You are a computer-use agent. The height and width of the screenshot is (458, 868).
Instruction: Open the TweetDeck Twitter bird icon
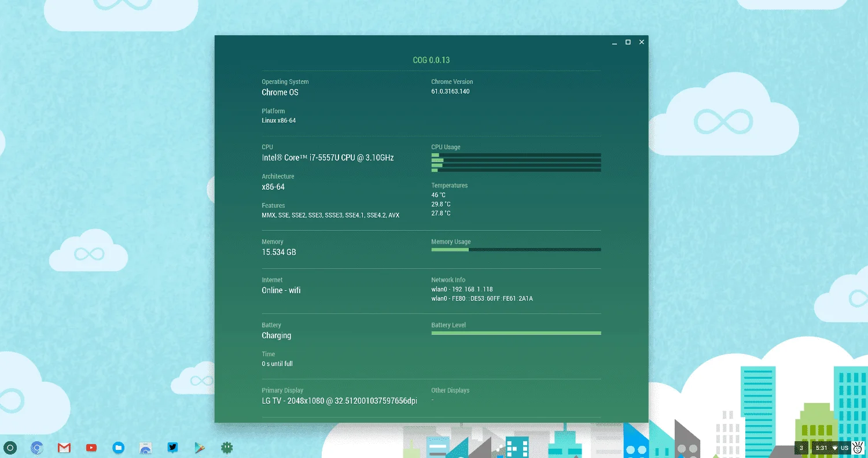coord(172,448)
